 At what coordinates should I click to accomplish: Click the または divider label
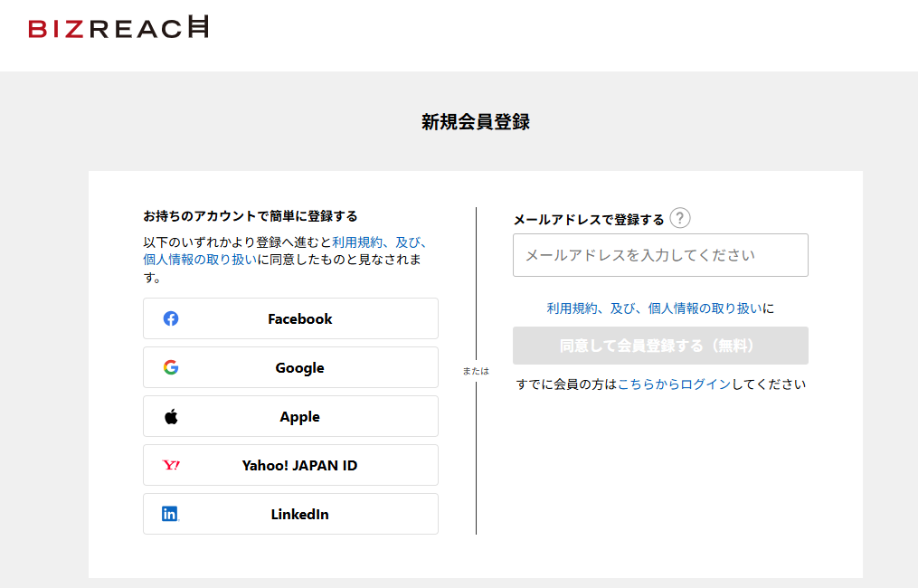click(x=476, y=371)
